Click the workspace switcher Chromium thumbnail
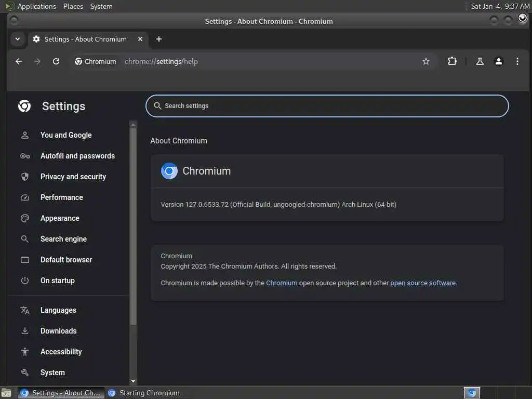 pos(472,393)
